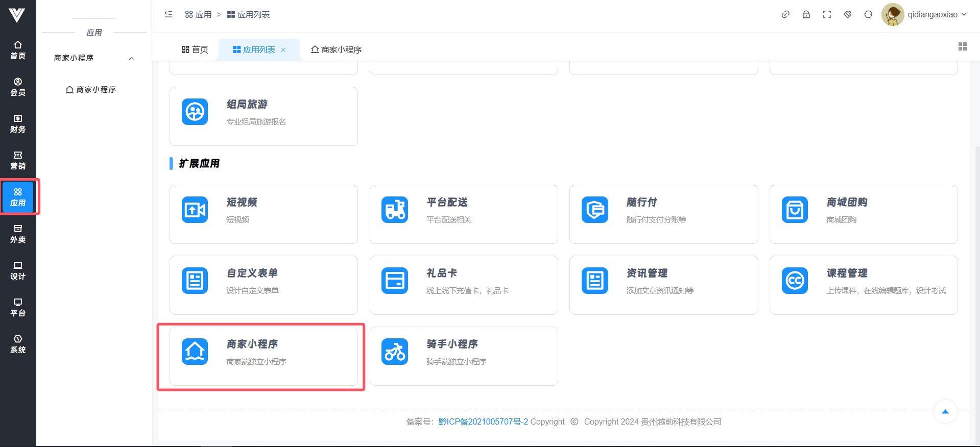980x447 pixels.
Task: Open the ICP备案 number link
Action: 483,421
